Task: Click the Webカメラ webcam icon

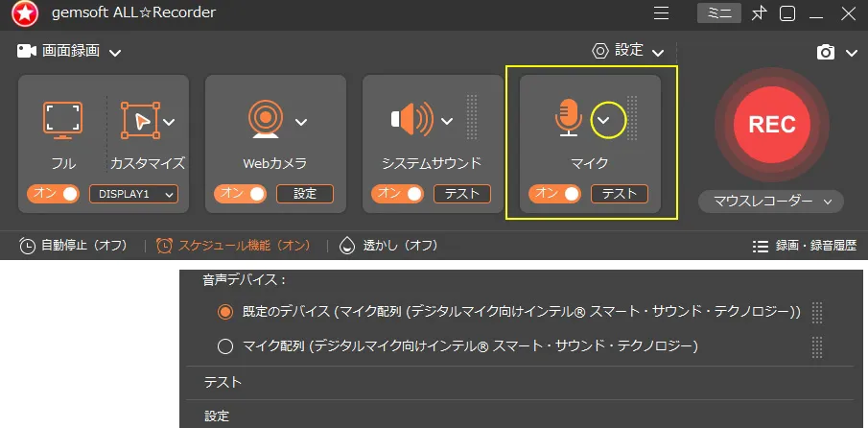Action: [x=267, y=119]
